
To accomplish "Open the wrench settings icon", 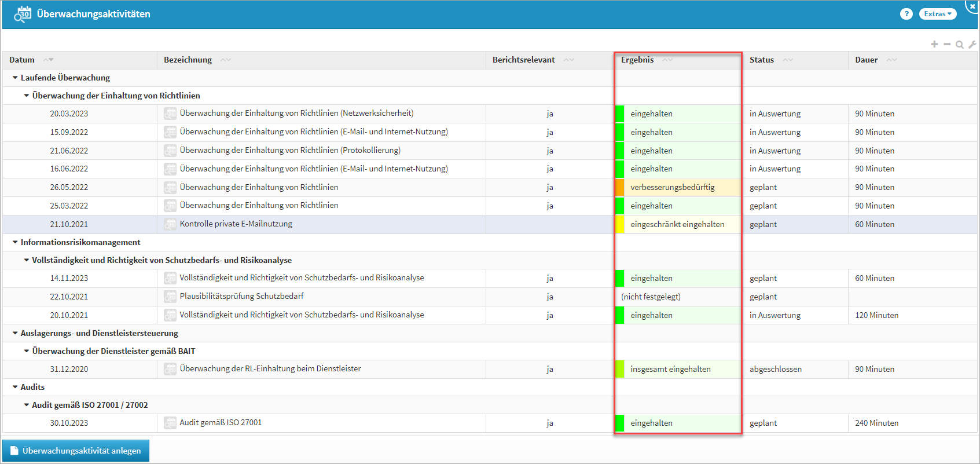I will (972, 45).
